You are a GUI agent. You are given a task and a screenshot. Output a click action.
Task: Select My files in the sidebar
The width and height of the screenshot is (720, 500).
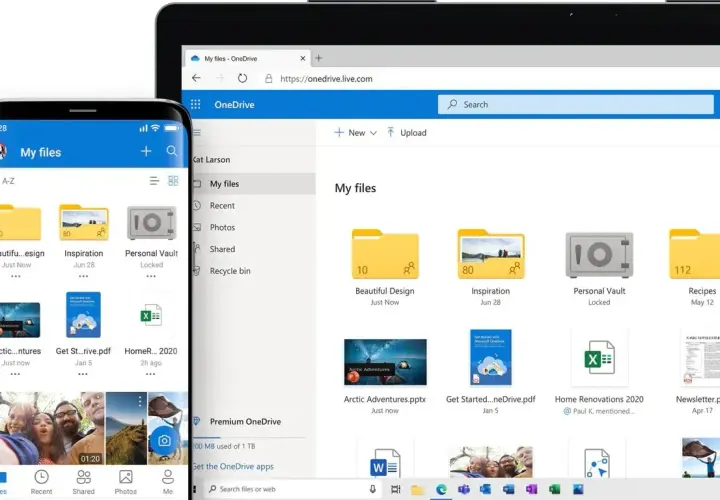point(254,184)
